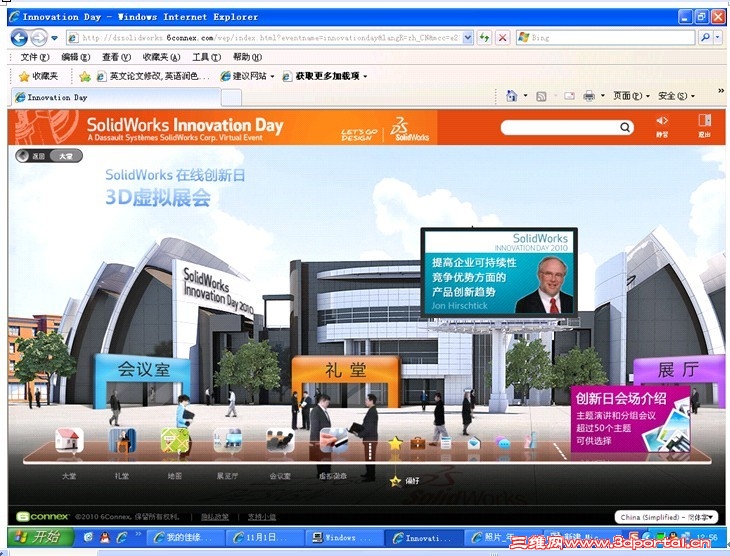Open the 会议室 meeting room dock icon
This screenshot has width=730, height=556.
tap(280, 440)
